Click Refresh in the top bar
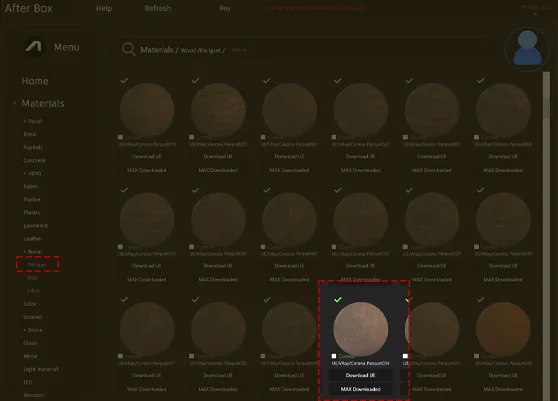The height and width of the screenshot is (401, 558). (x=158, y=8)
